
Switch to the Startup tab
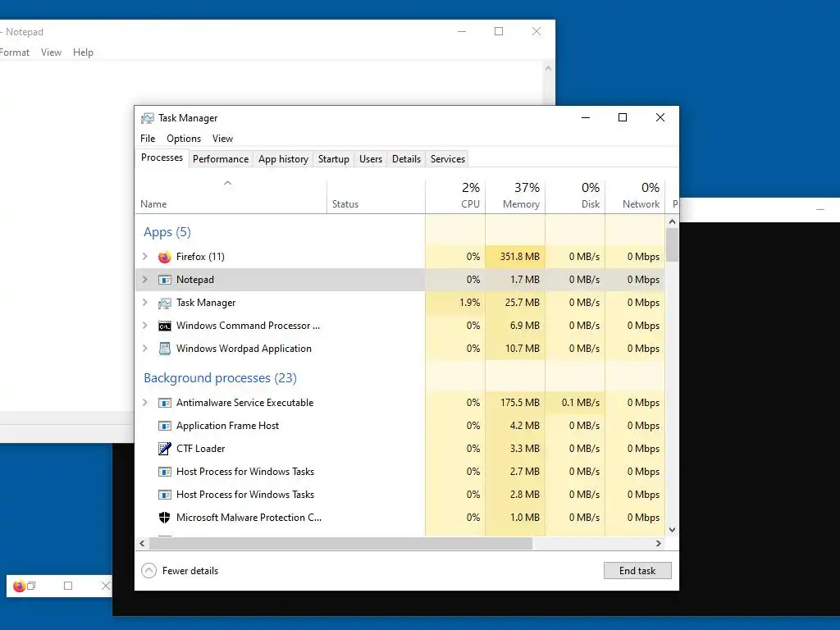[333, 159]
